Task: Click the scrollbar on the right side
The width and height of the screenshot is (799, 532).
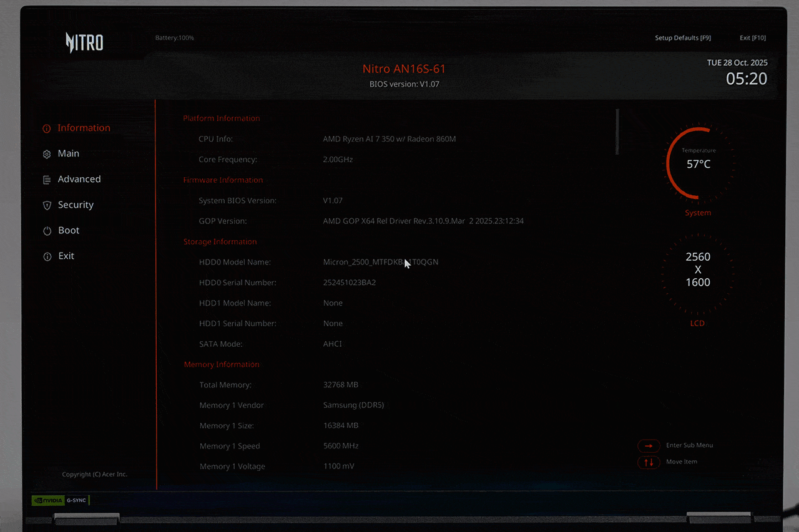Action: pos(617,133)
